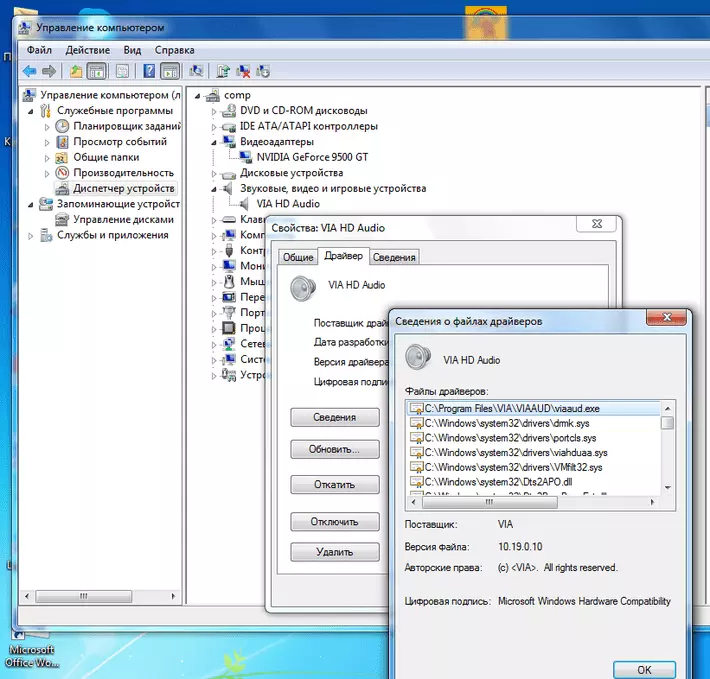Viewport: 710px width, 679px height.
Task: Click the Обновить... button
Action: (x=335, y=450)
